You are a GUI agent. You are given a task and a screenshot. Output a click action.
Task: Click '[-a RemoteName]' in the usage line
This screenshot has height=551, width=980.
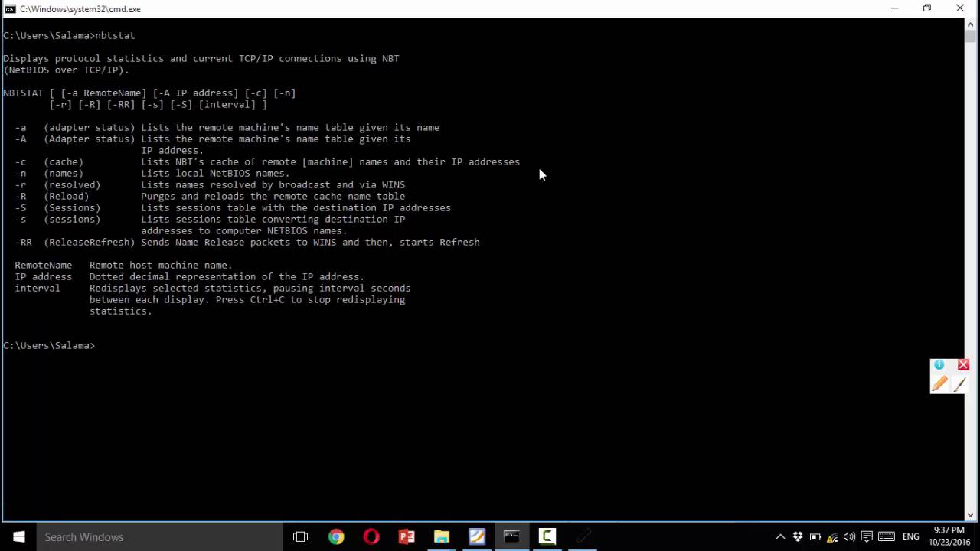click(103, 93)
